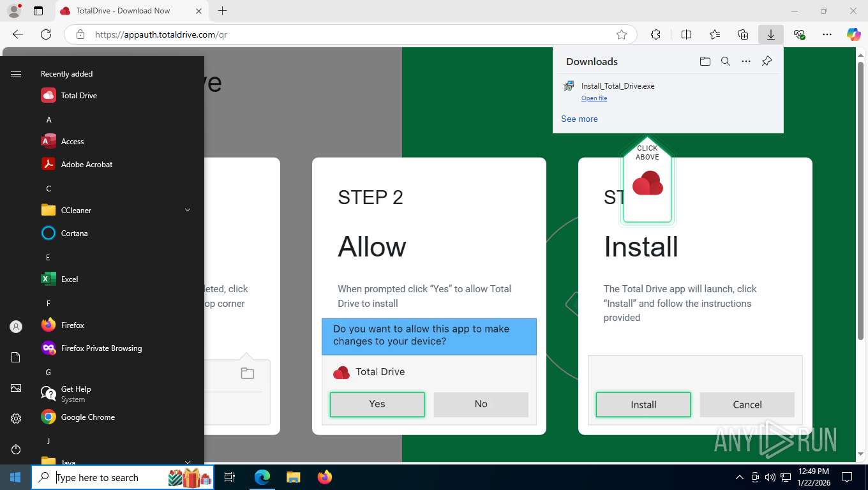View site information lock icon
The width and height of the screenshot is (868, 490).
coord(80,34)
